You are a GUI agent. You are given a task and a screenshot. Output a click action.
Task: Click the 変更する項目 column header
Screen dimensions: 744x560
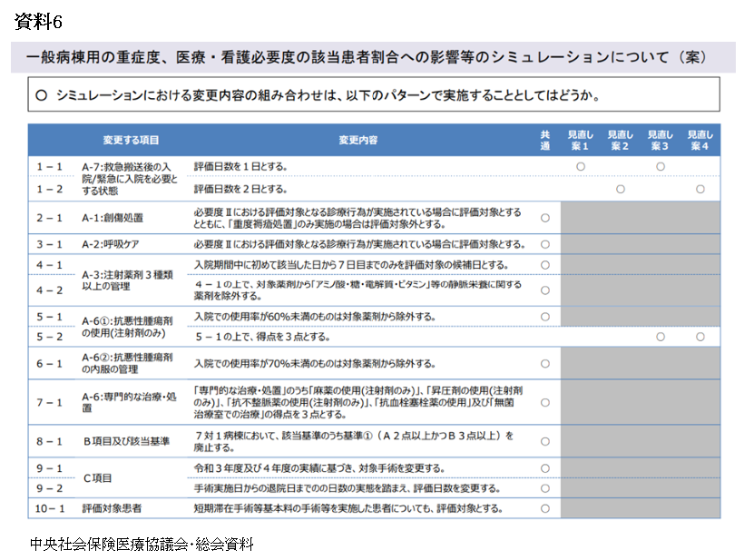[131, 140]
